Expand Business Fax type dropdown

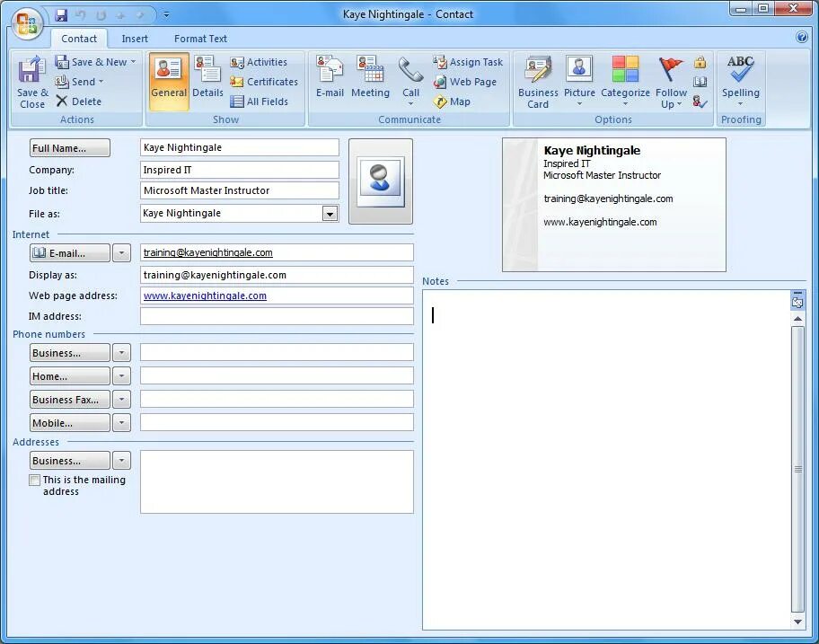[122, 400]
